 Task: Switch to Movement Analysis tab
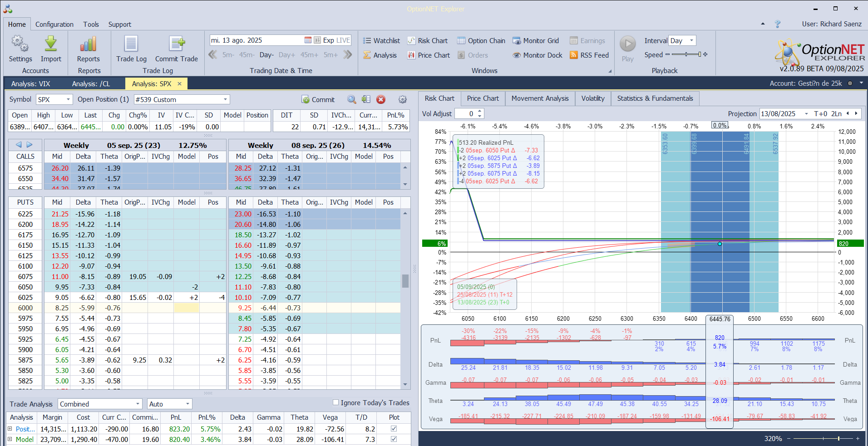(x=540, y=98)
